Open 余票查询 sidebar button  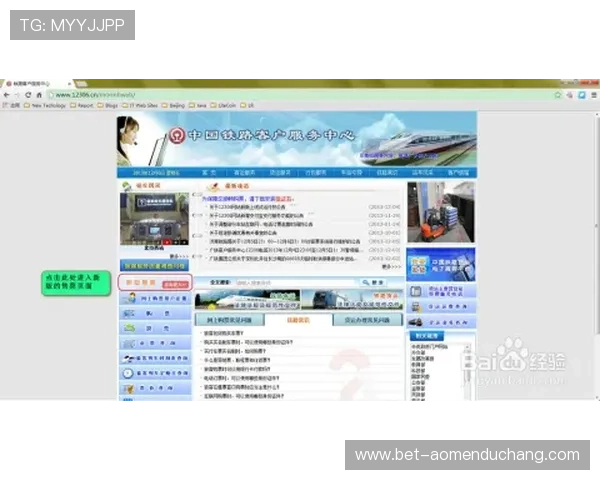coord(155,343)
